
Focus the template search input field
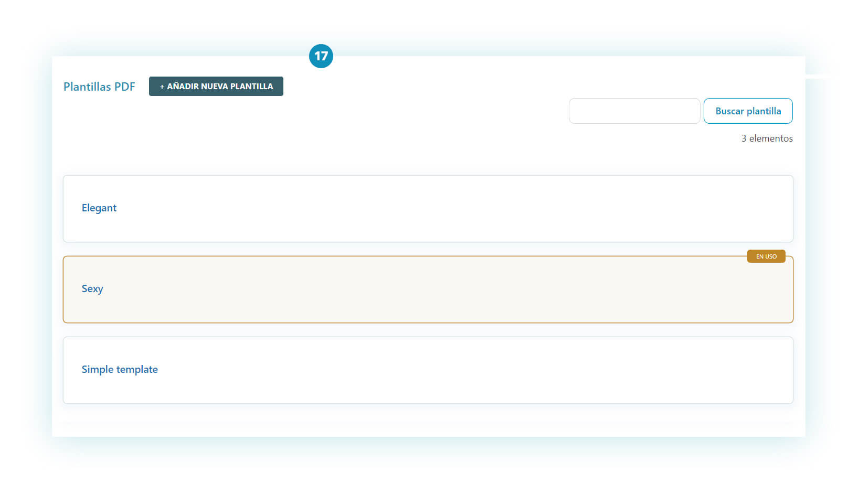pos(634,111)
